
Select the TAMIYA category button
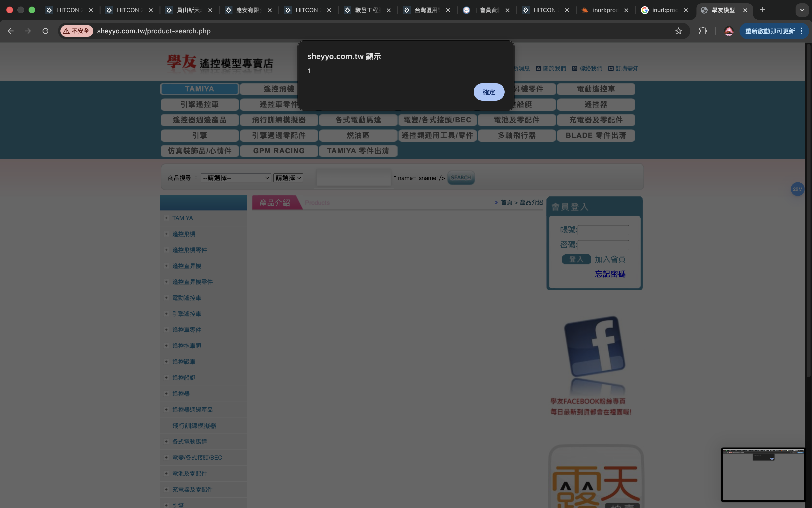click(200, 89)
